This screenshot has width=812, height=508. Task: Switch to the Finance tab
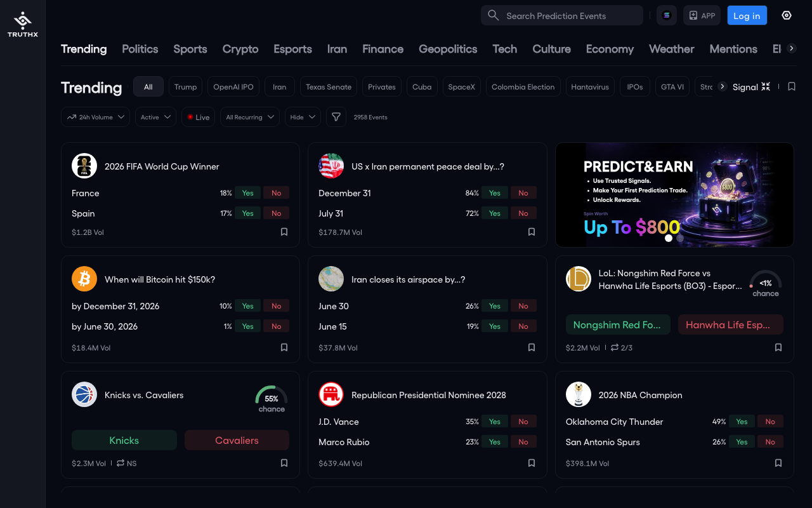[383, 49]
